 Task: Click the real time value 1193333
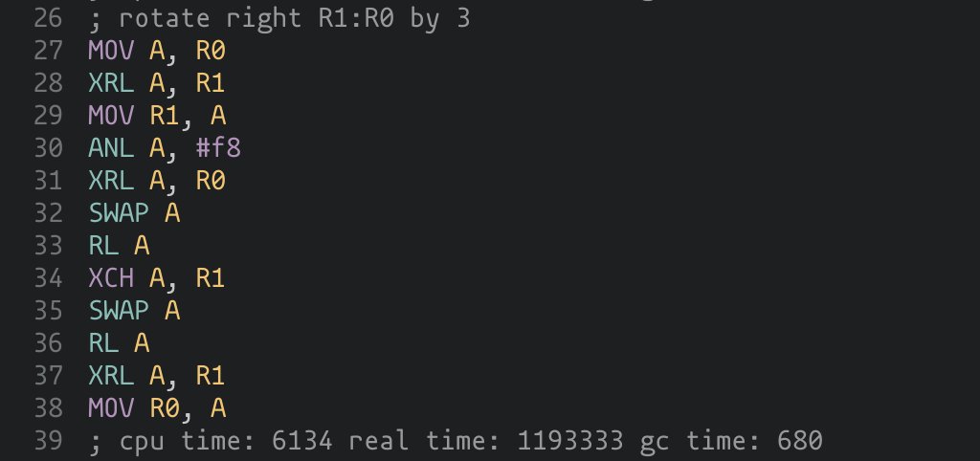(x=570, y=440)
